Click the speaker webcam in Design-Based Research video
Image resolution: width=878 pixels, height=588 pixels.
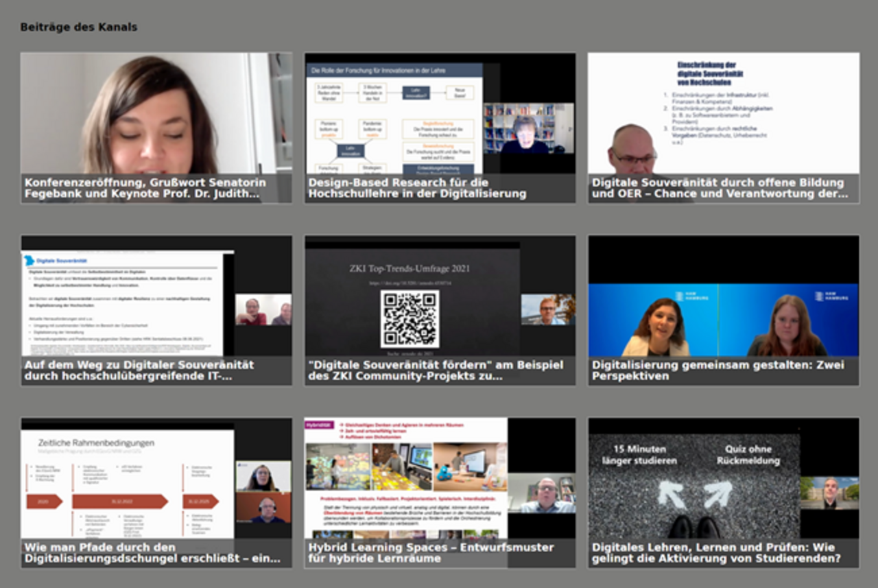pos(528,128)
